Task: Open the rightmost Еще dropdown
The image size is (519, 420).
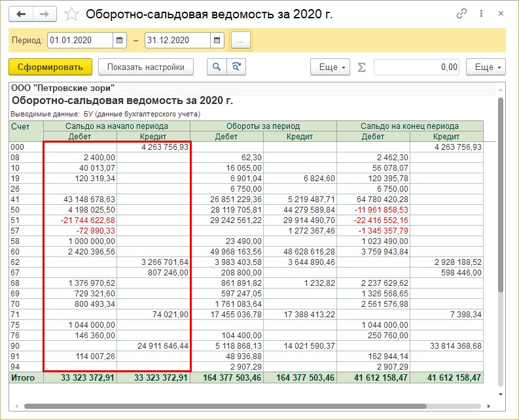Action: click(x=486, y=67)
